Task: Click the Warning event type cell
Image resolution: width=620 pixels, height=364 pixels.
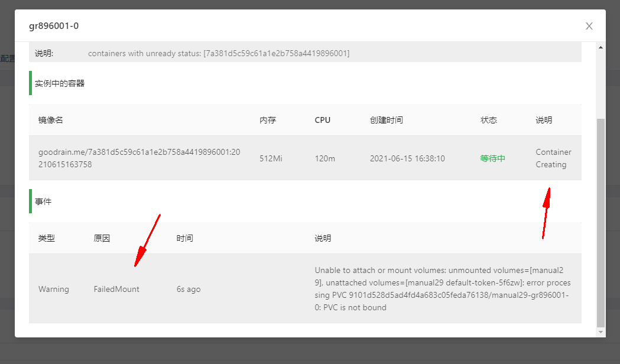Action: [x=54, y=290]
